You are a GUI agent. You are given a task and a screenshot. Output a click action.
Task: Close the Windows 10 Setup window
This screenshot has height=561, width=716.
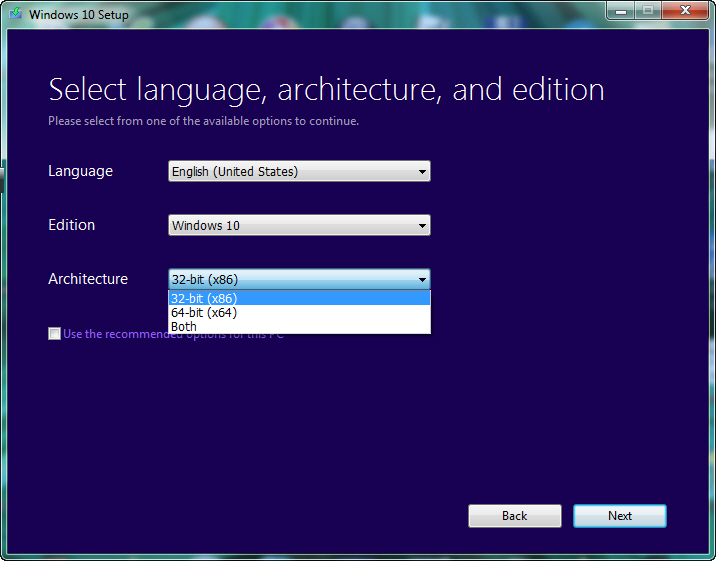pyautogui.click(x=685, y=10)
